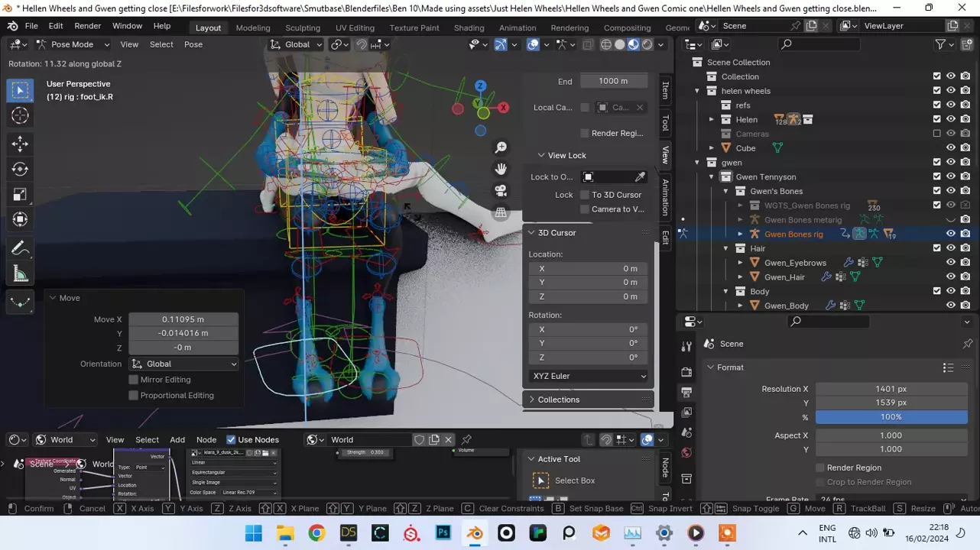
Task: Choose the Measure ruler tool
Action: click(x=20, y=273)
